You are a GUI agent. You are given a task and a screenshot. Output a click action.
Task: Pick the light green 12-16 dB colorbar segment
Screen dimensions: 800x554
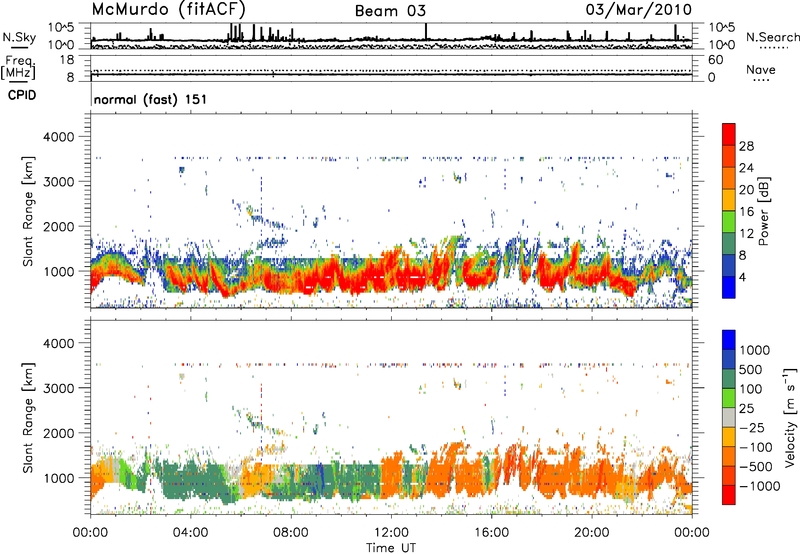pyautogui.click(x=729, y=222)
